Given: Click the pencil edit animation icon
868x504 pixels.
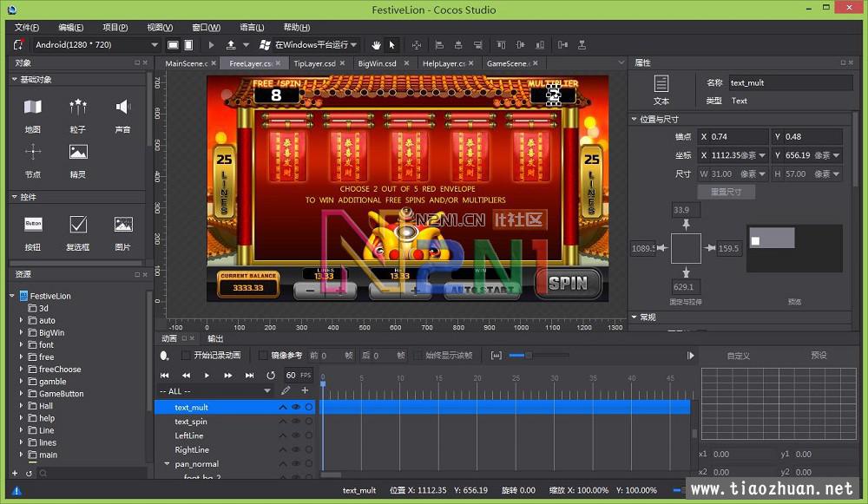Looking at the screenshot, I should point(286,390).
